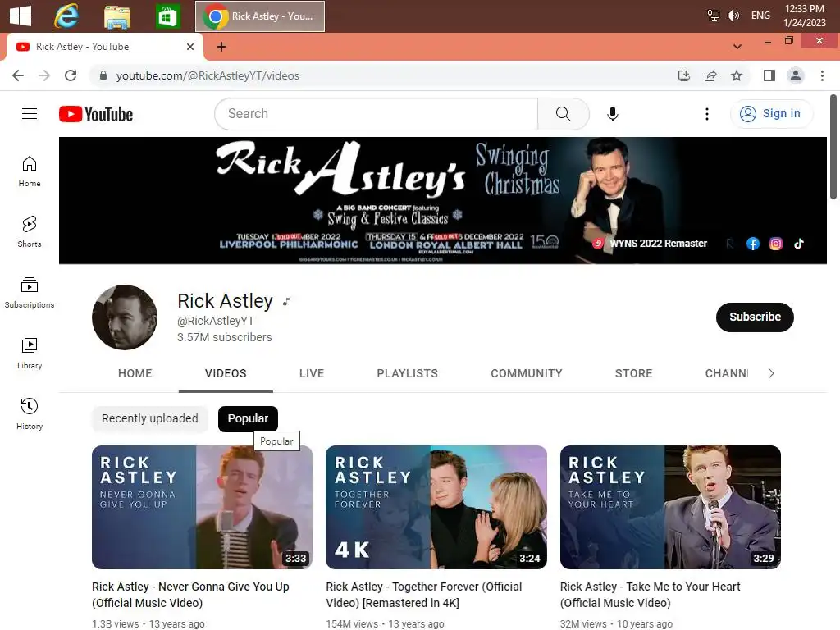Click title 'Rick Astley - Never Gonna Give You Up'

190,595
